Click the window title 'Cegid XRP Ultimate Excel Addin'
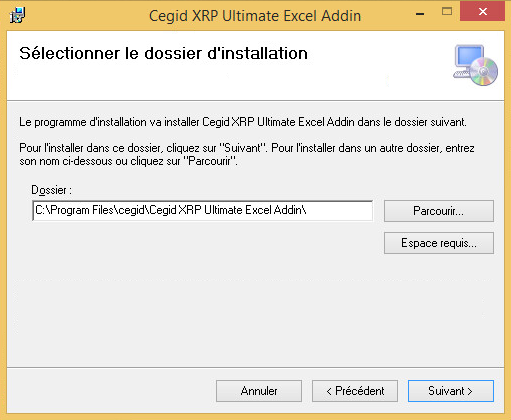 pos(255,16)
